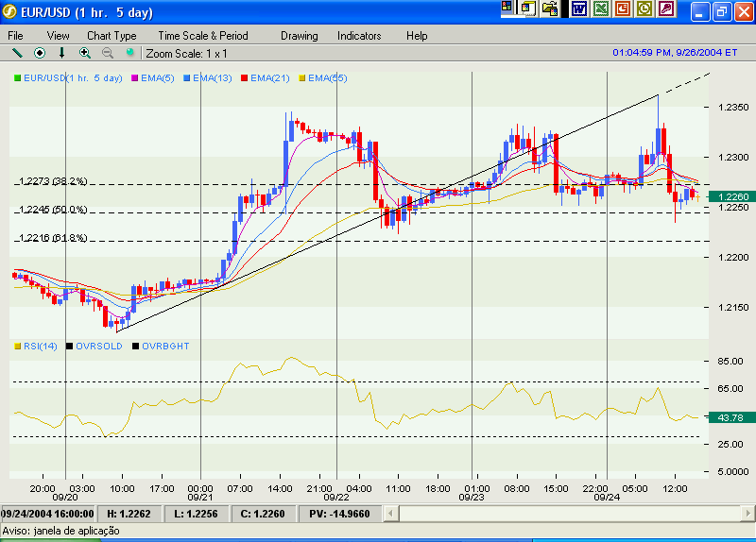The image size is (756, 542).
Task: Open the Help menu
Action: (x=417, y=36)
